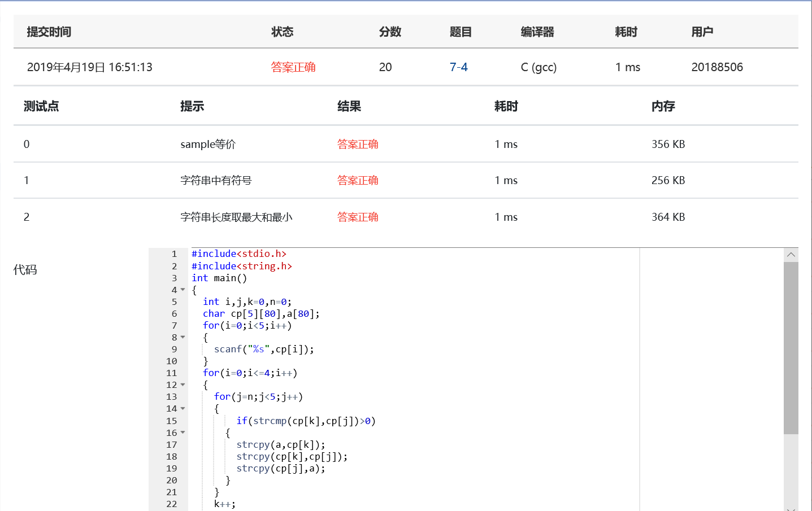Click the code scrollbar down arrow
Image resolution: width=812 pixels, height=511 pixels.
791,508
